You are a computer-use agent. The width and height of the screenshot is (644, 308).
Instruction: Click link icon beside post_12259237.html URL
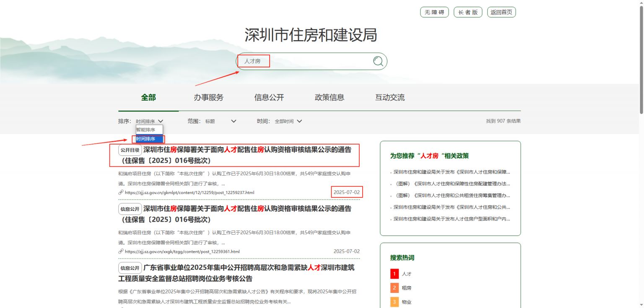click(x=121, y=192)
